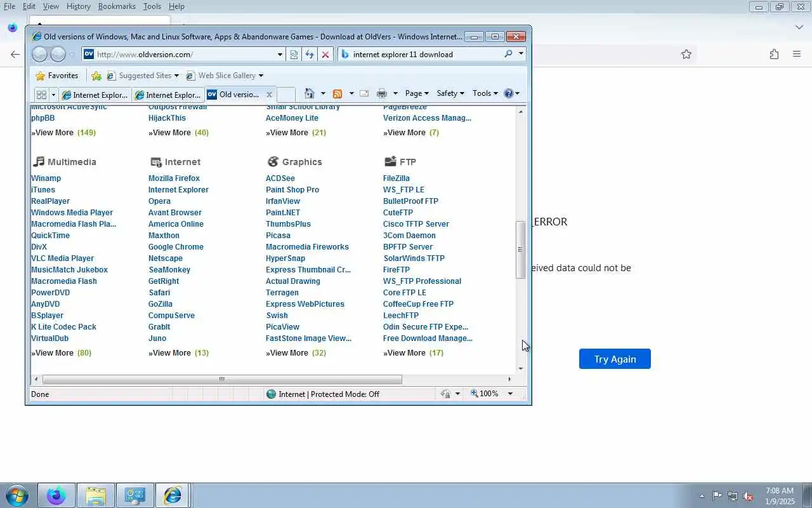The image size is (812, 508).
Task: Click the Home icon in IE command bar
Action: (310, 93)
